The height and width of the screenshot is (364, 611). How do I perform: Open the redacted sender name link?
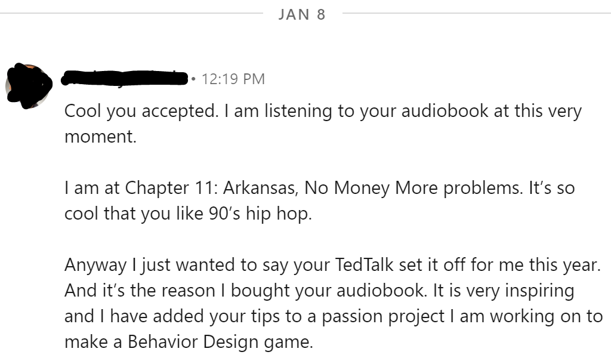pos(125,78)
